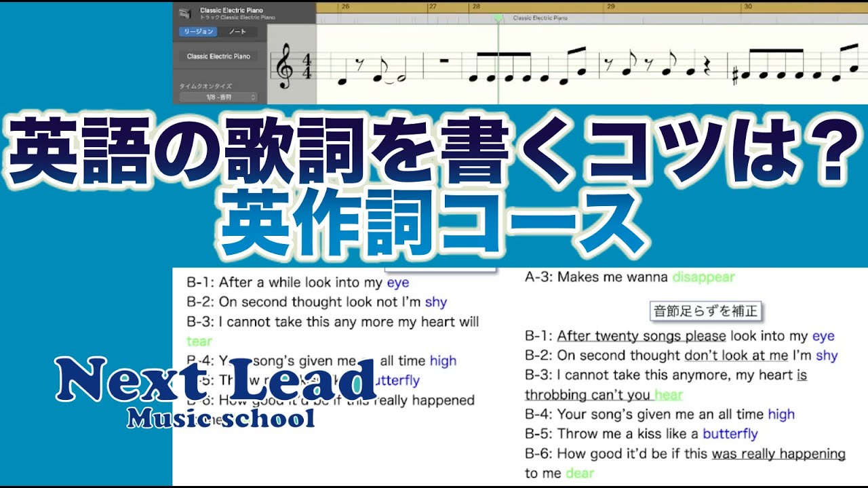Click "don't look at me" underlined phrase

pyautogui.click(x=736, y=355)
